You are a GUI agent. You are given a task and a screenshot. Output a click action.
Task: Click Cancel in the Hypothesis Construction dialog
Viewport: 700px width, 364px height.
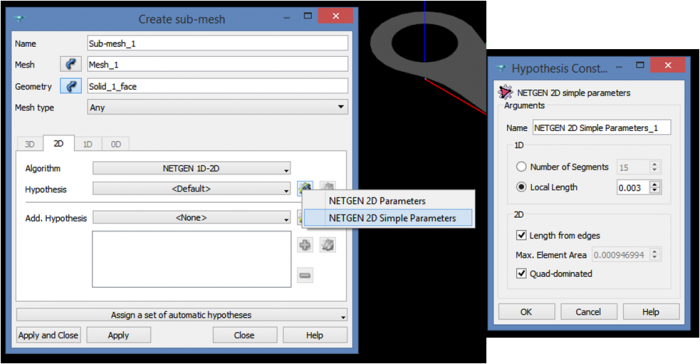pyautogui.click(x=588, y=312)
